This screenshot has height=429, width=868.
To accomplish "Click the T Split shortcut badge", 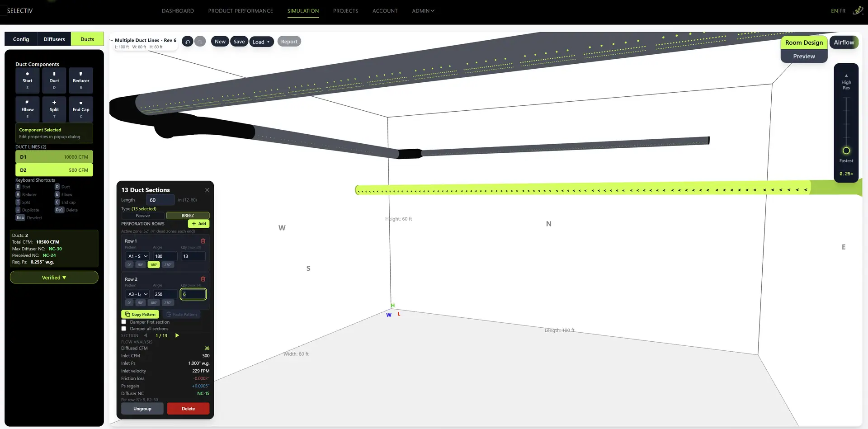I will click(x=18, y=202).
